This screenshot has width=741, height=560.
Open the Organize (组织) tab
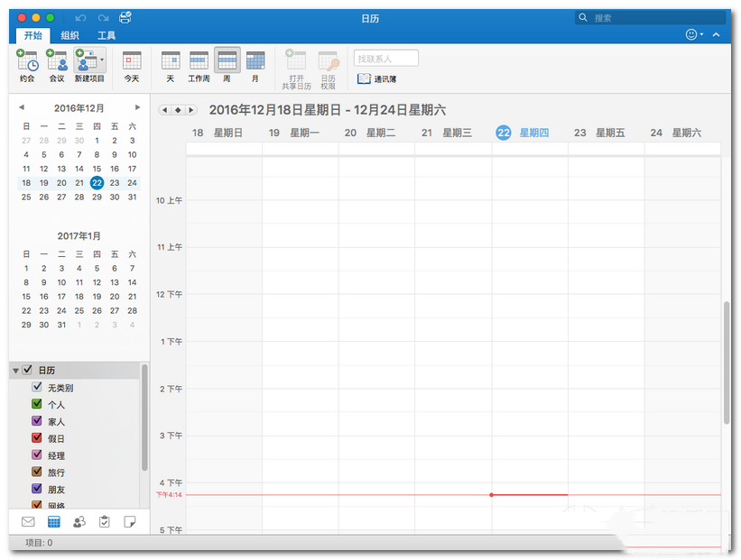(x=69, y=35)
